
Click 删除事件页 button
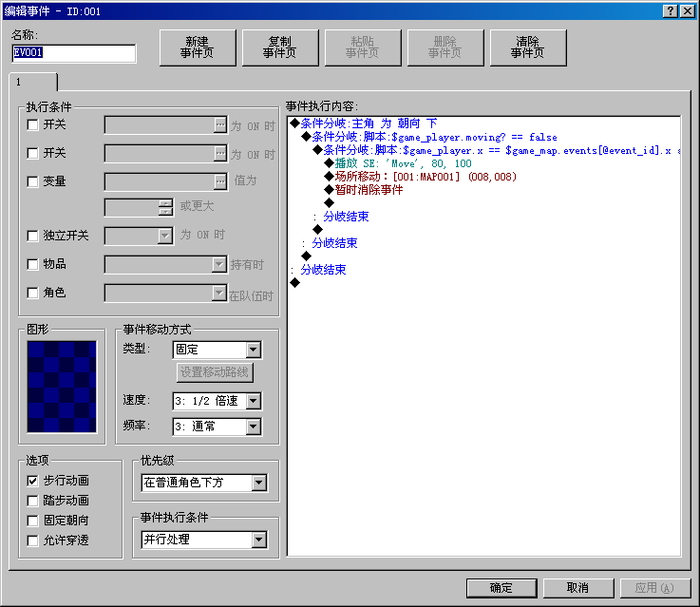tap(445, 47)
